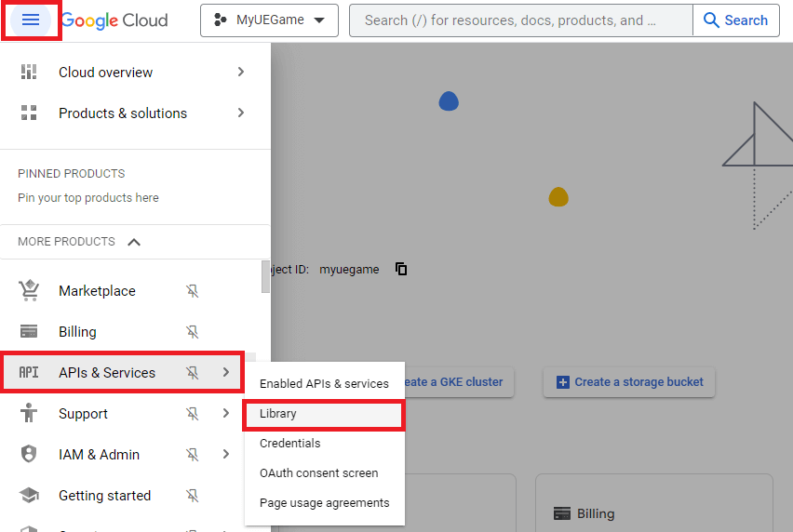The width and height of the screenshot is (793, 532).
Task: Open the hamburger navigation menu
Action: (x=31, y=20)
